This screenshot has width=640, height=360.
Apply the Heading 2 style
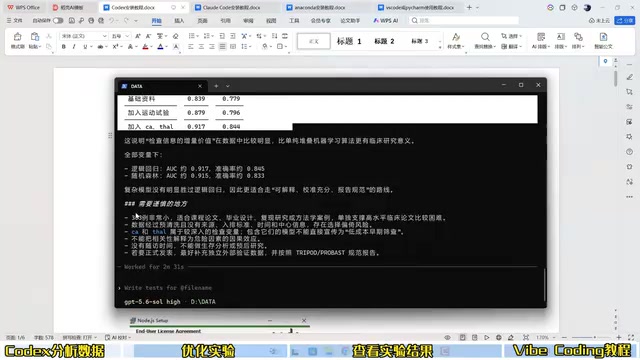(384, 41)
